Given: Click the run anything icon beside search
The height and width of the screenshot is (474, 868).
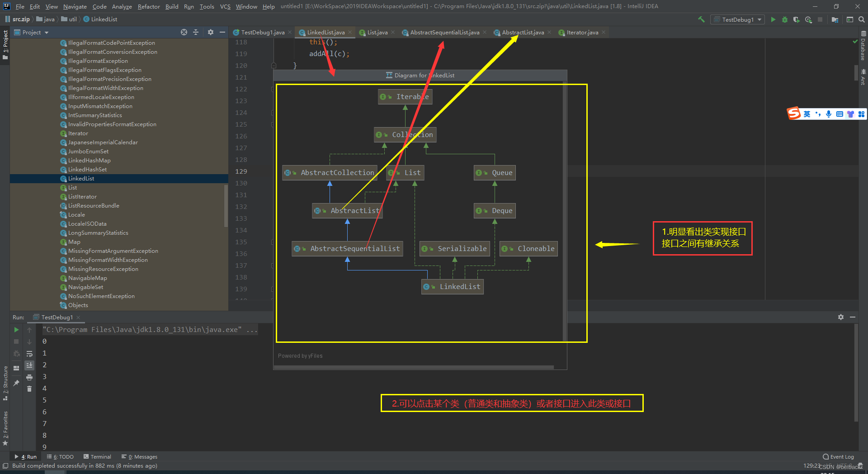Looking at the screenshot, I should (850, 19).
